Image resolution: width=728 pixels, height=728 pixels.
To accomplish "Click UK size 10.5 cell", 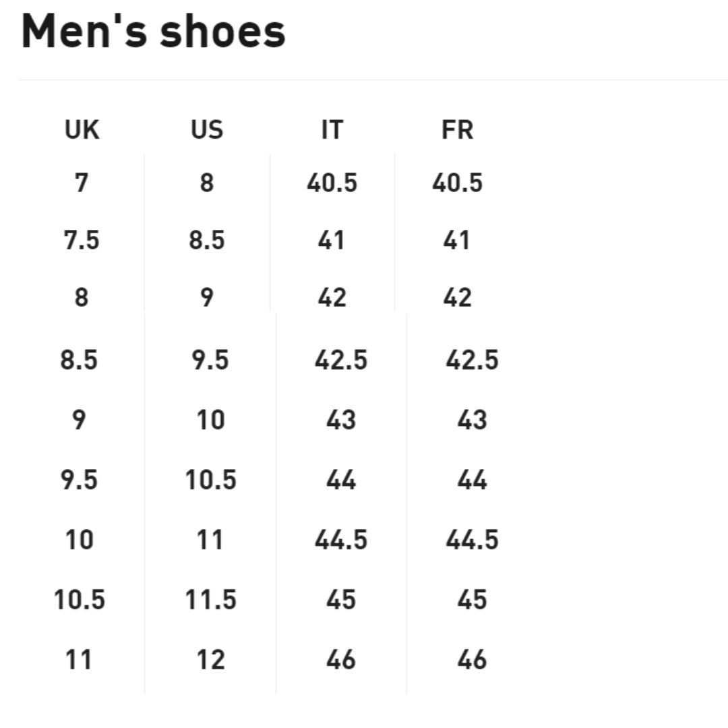I will click(80, 599).
